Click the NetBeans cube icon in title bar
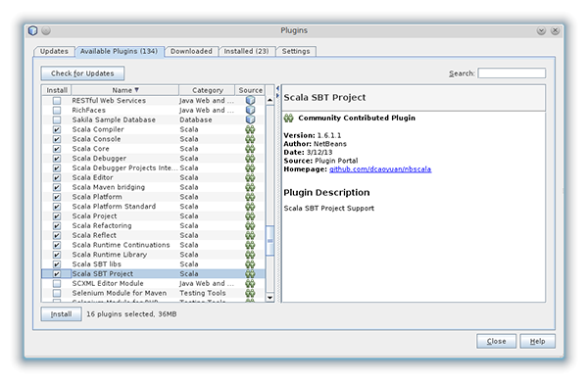 [33, 30]
